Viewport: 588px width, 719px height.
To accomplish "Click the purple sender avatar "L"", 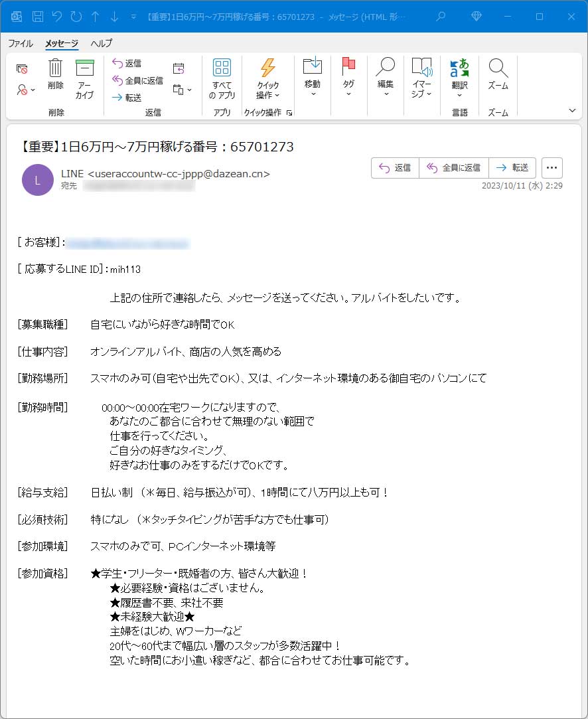I will pos(37,180).
